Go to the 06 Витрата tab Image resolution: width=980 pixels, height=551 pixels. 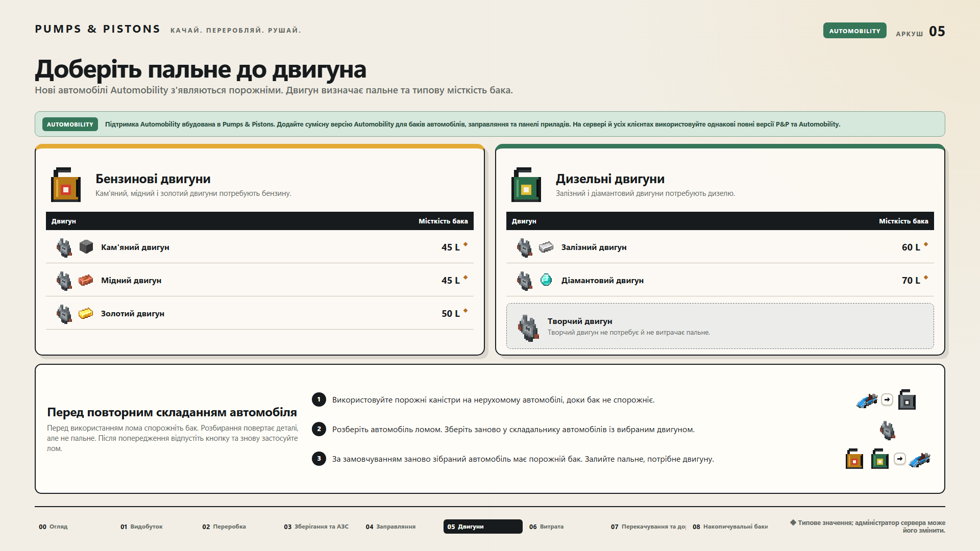pos(565,527)
